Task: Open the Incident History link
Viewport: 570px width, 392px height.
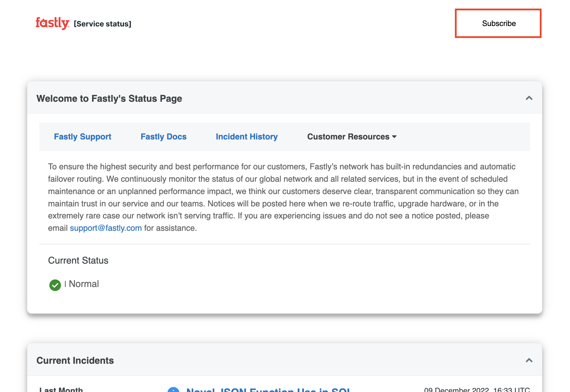Action: click(247, 137)
